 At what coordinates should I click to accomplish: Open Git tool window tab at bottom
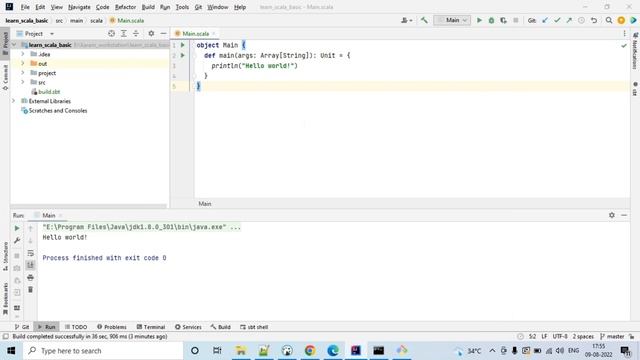coord(22,327)
